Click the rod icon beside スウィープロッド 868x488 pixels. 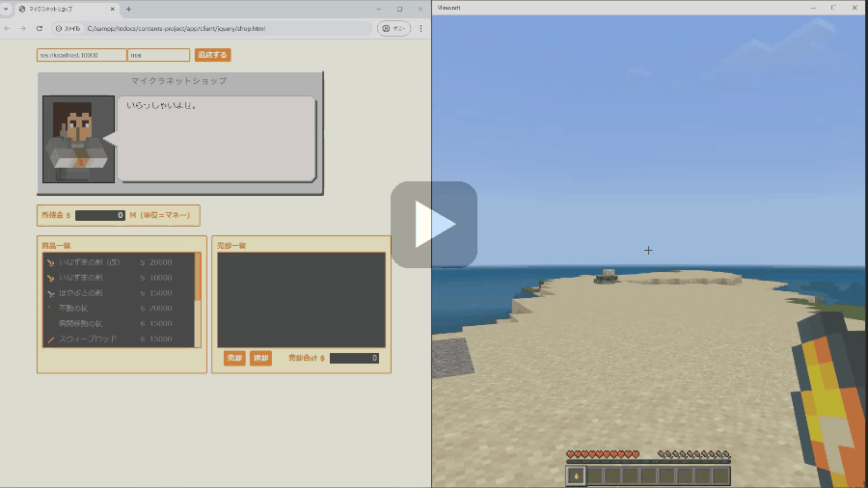(x=50, y=339)
